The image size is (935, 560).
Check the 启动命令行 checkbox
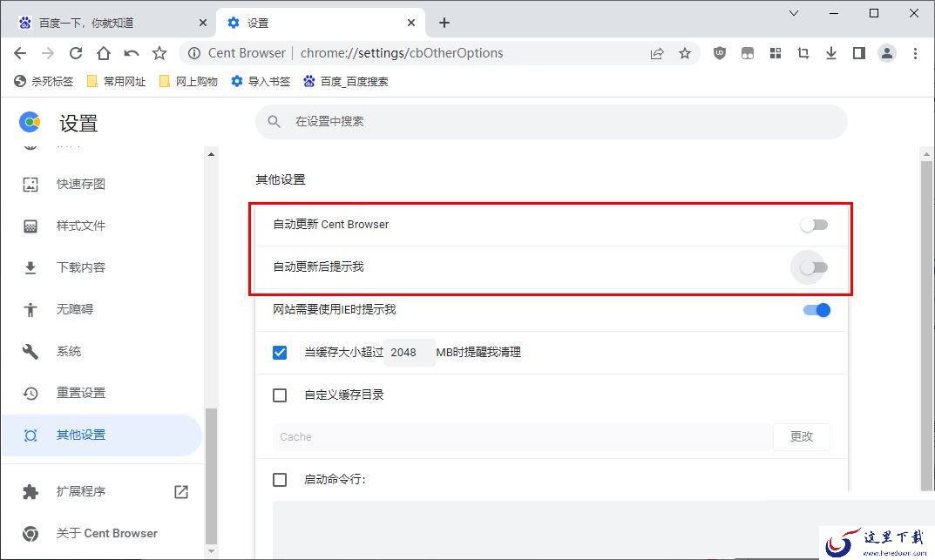[x=280, y=480]
